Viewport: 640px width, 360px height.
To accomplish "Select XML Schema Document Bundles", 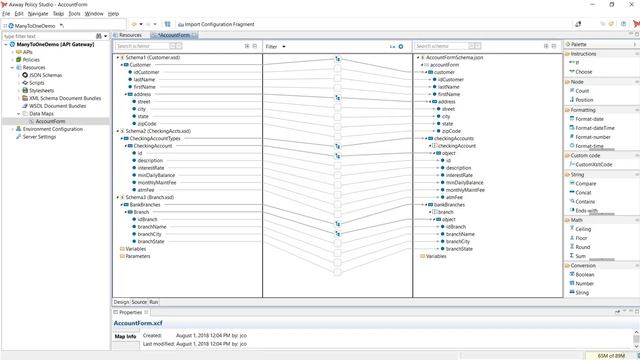I will [x=64, y=98].
